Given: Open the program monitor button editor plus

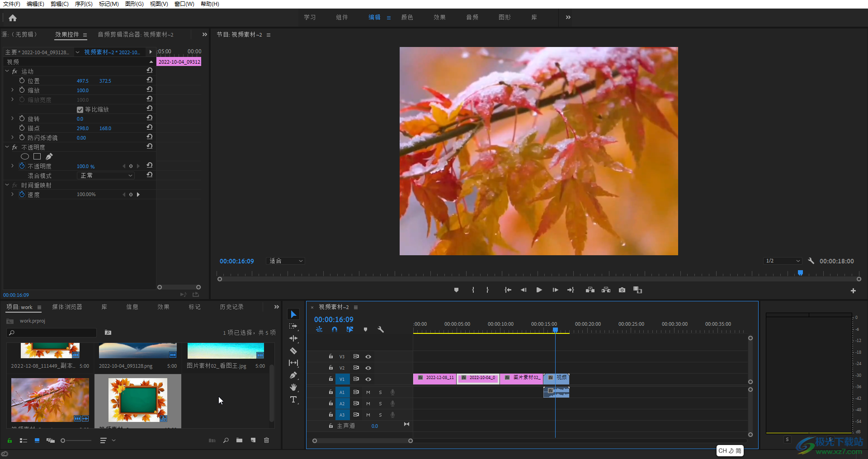Looking at the screenshot, I should pos(853,291).
